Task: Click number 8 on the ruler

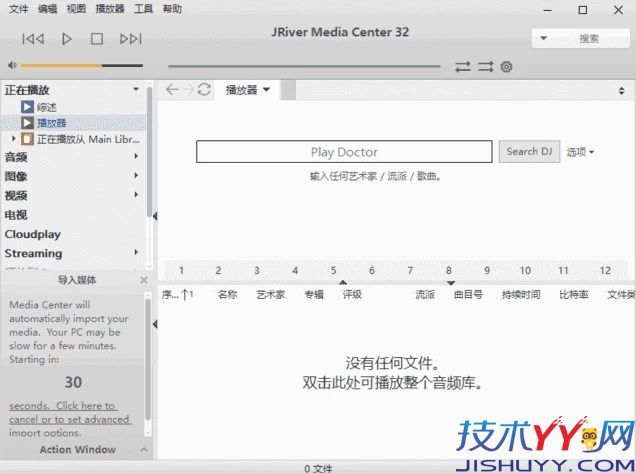Action: click(x=449, y=270)
